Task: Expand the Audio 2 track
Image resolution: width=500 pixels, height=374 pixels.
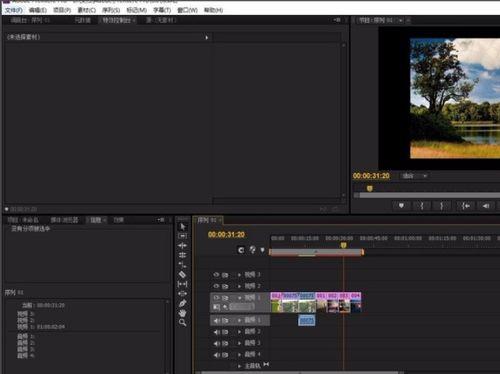Action: 239,332
